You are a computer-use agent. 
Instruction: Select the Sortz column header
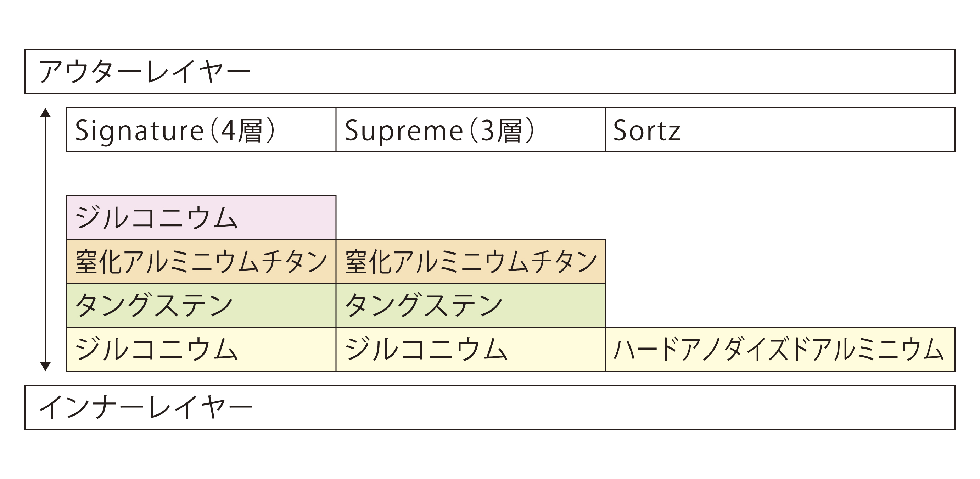tap(780, 130)
